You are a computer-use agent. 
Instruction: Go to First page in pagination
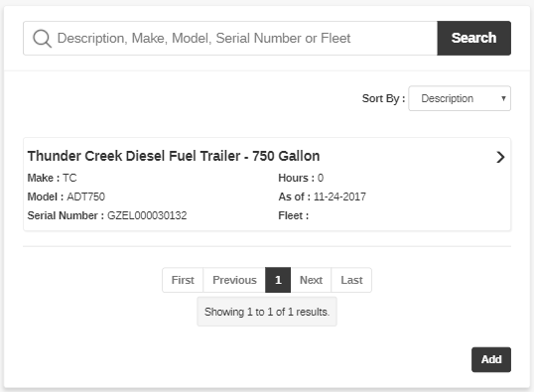(x=183, y=280)
